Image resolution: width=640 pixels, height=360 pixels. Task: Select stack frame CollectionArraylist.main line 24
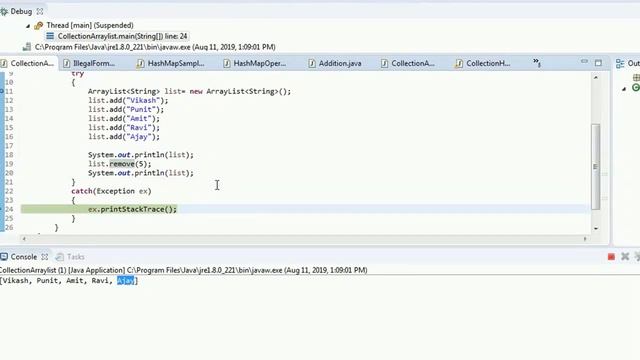click(122, 36)
